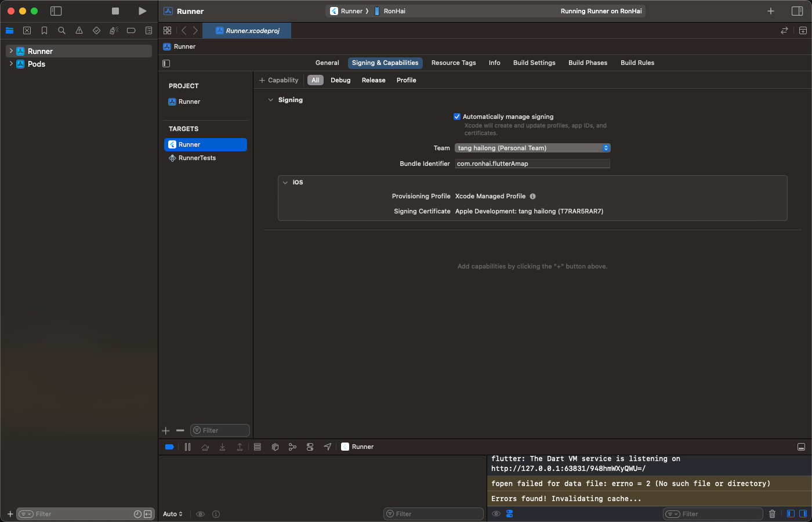The width and height of the screenshot is (812, 522).
Task: Click the editor options swap arrows icon
Action: [x=784, y=31]
